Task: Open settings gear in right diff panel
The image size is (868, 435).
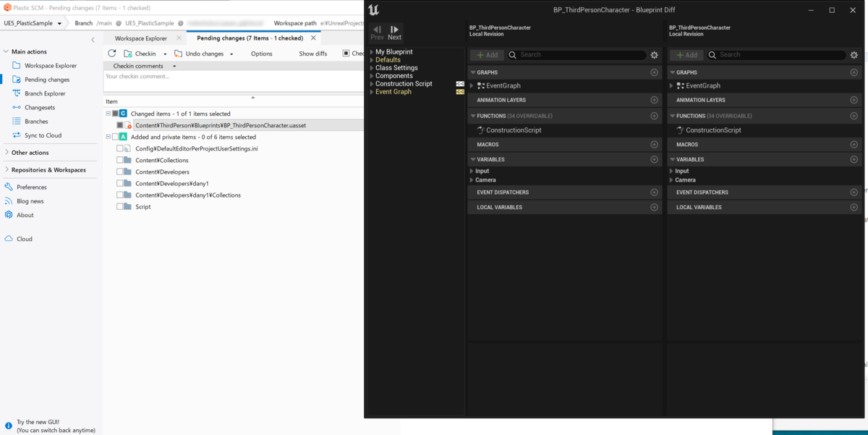Action: (854, 55)
